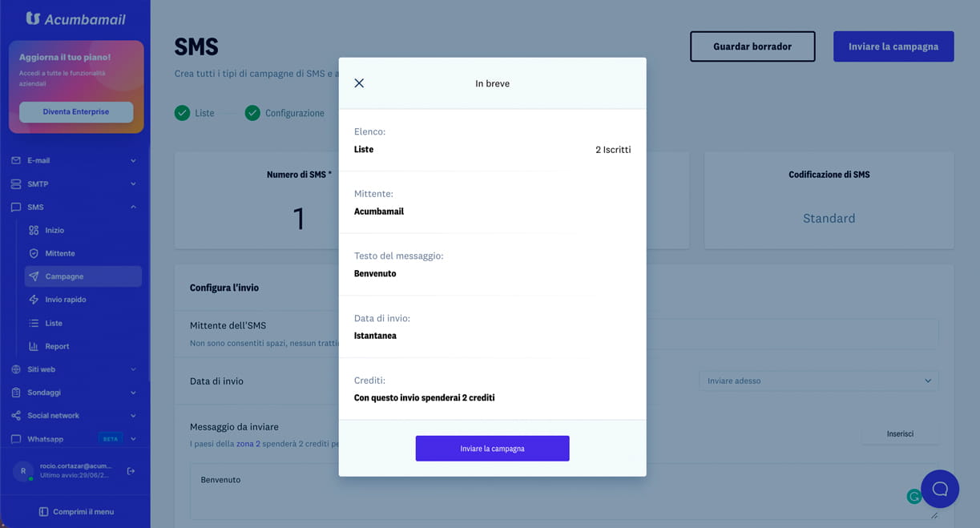The width and height of the screenshot is (980, 528).
Task: Expand the E-mail menu chevron
Action: tap(133, 160)
